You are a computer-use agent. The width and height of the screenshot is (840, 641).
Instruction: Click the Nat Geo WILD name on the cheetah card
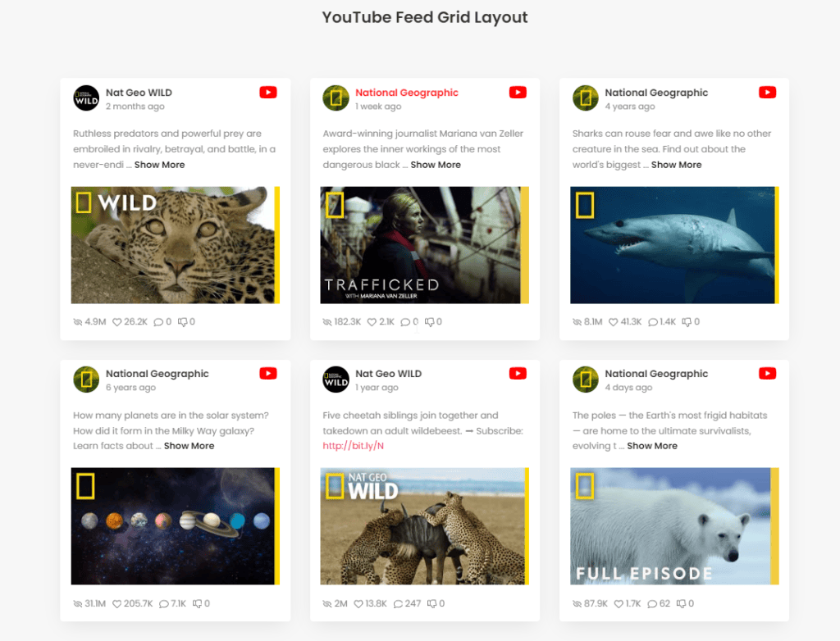(x=387, y=373)
